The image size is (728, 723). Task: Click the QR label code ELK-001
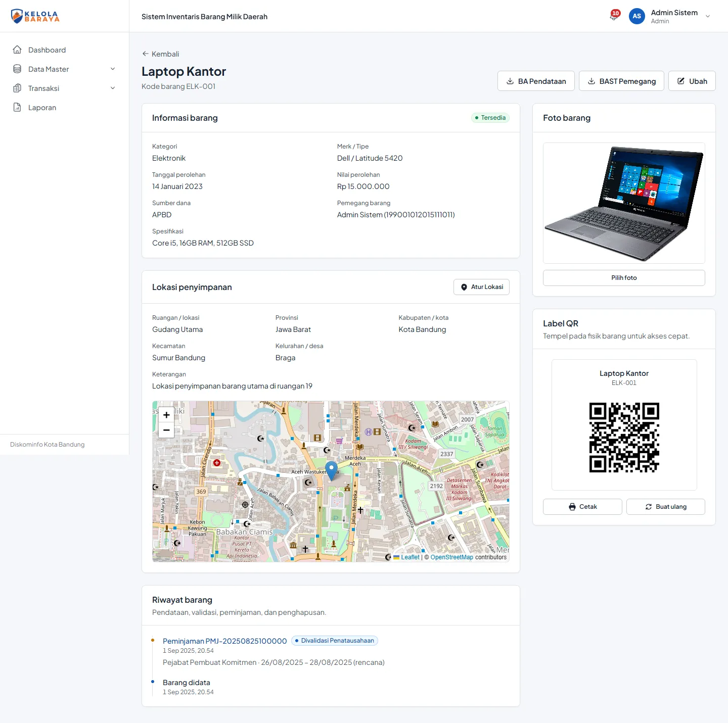(624, 383)
